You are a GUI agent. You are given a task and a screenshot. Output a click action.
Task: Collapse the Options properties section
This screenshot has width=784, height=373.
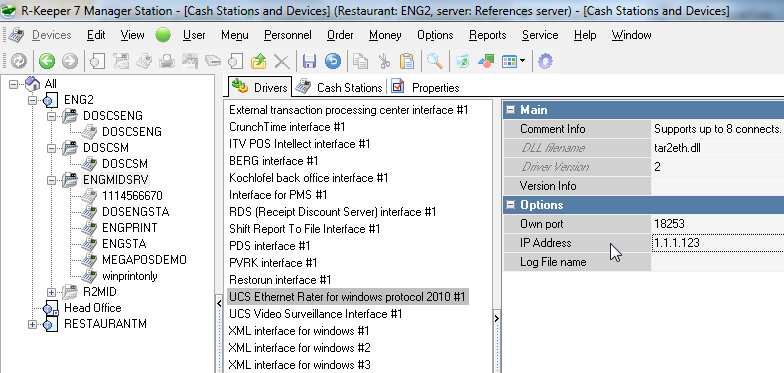[x=510, y=205]
